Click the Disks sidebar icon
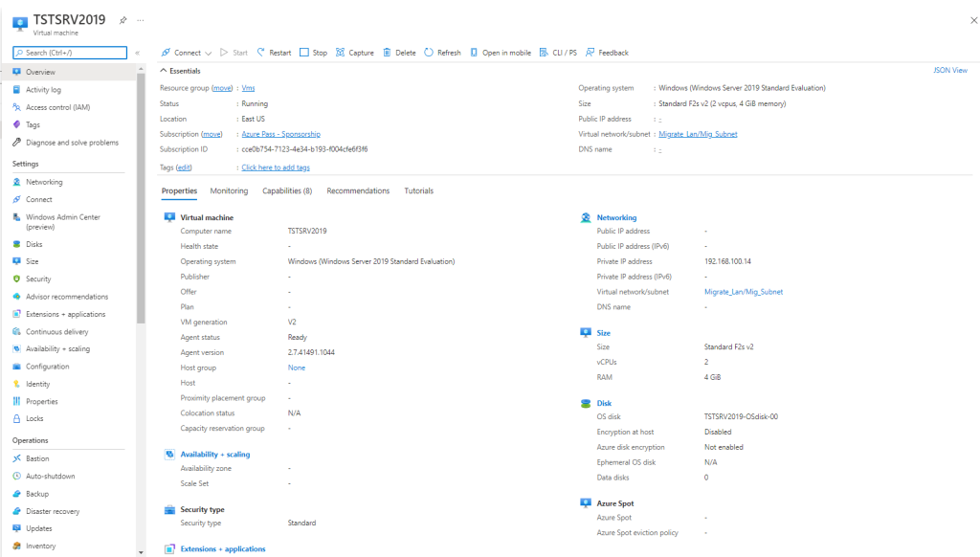The image size is (980, 557). (x=17, y=244)
